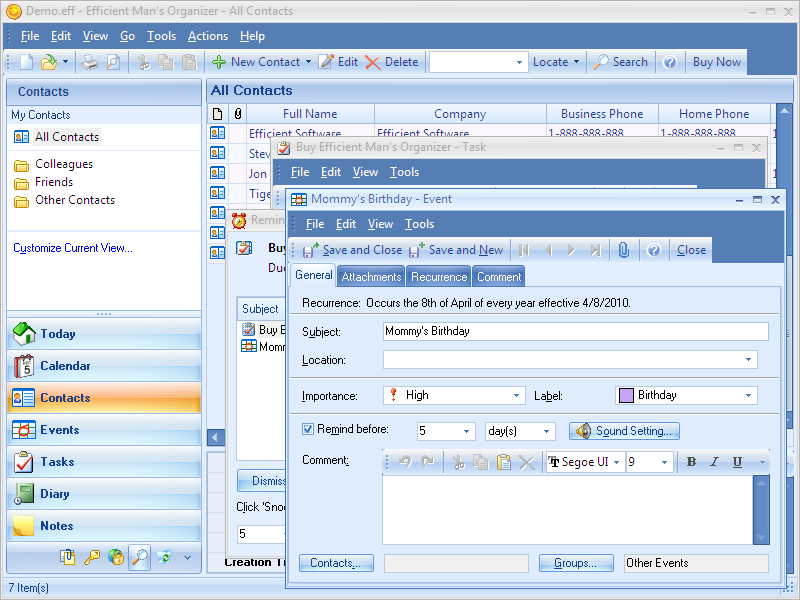The height and width of the screenshot is (600, 800).
Task: Click the Bold formatting icon in Comment toolbar
Action: pyautogui.click(x=690, y=462)
